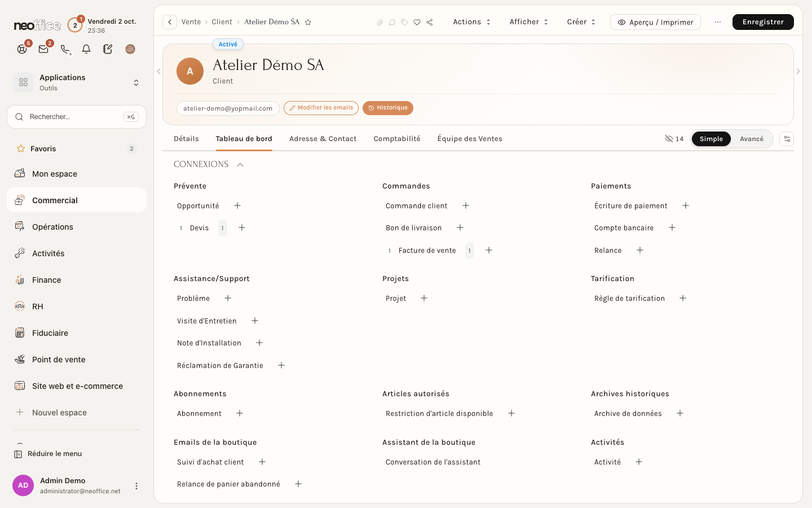
Task: Focus the Rechercher search field
Action: [x=77, y=117]
